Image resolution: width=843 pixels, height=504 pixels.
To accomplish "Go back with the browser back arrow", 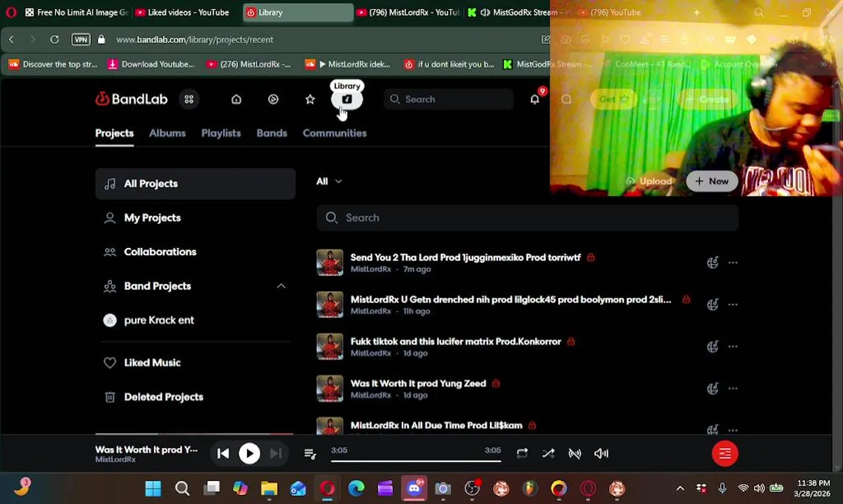I will pos(11,40).
